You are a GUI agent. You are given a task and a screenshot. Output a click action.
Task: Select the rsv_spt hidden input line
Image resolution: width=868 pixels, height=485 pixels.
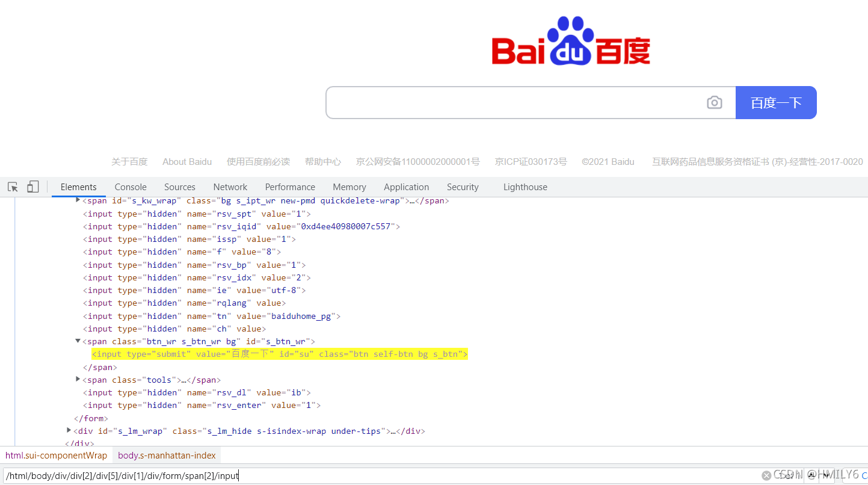[197, 214]
